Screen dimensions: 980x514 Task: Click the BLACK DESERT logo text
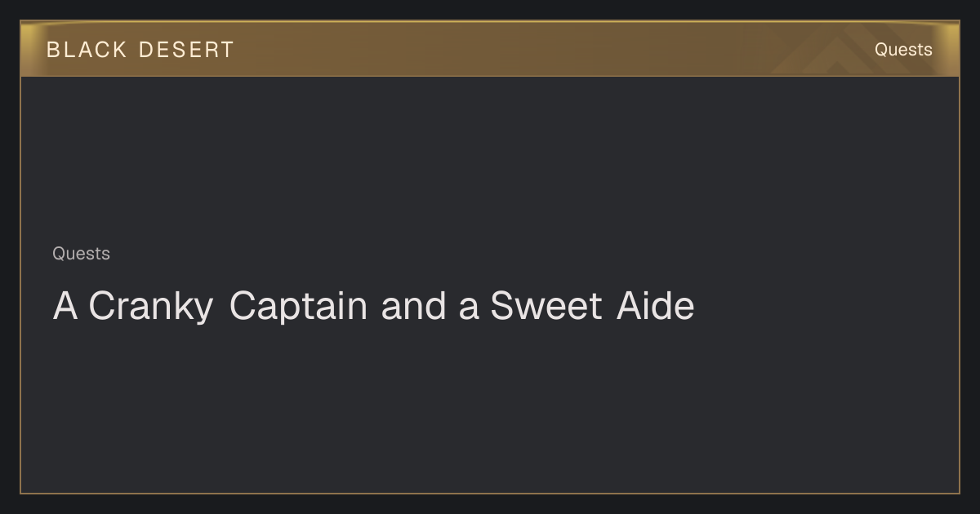(x=140, y=50)
